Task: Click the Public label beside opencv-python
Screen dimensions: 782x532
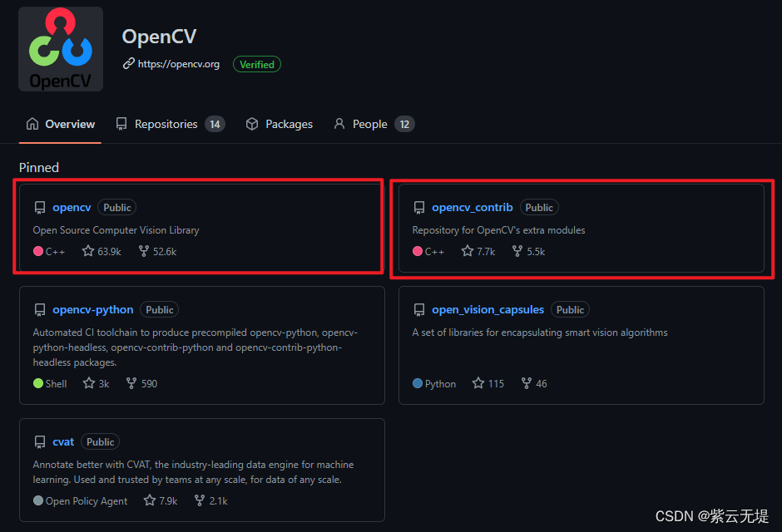Action: coord(160,309)
